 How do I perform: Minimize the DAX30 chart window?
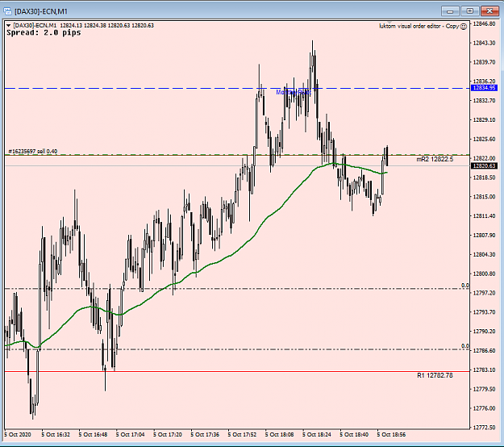pos(450,11)
